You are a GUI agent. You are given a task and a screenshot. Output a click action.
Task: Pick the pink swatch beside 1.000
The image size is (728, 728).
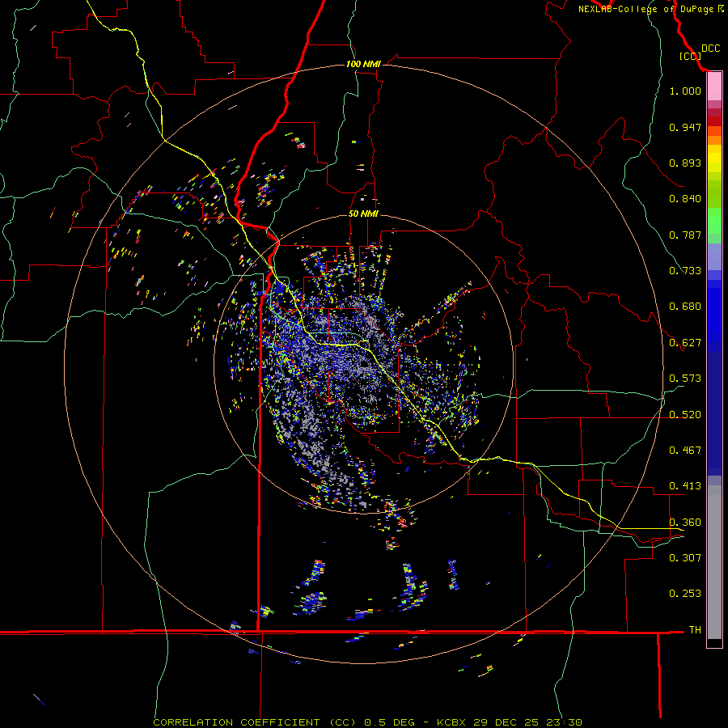[x=714, y=87]
